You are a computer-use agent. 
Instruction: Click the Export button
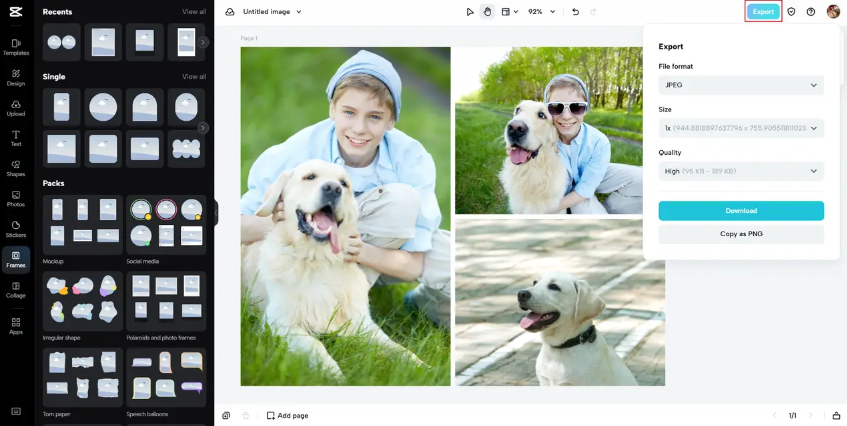(x=763, y=12)
